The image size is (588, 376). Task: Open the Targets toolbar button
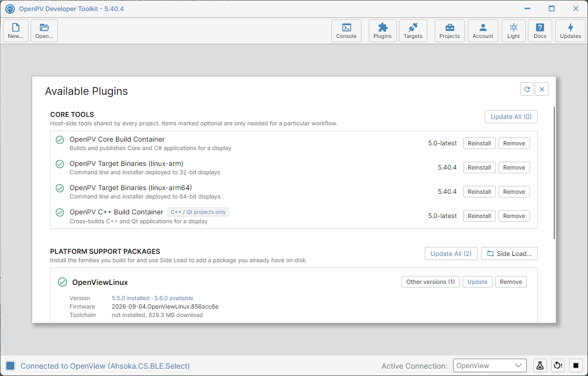(413, 31)
